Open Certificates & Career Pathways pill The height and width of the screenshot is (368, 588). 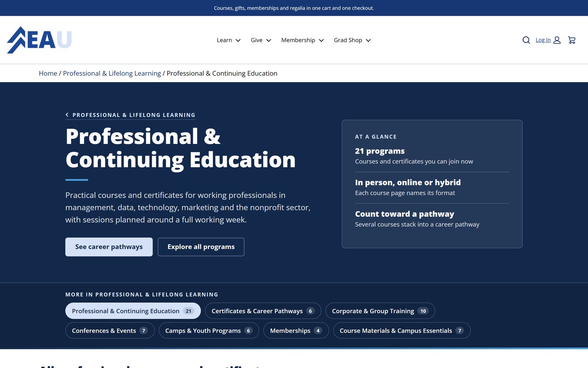263,311
